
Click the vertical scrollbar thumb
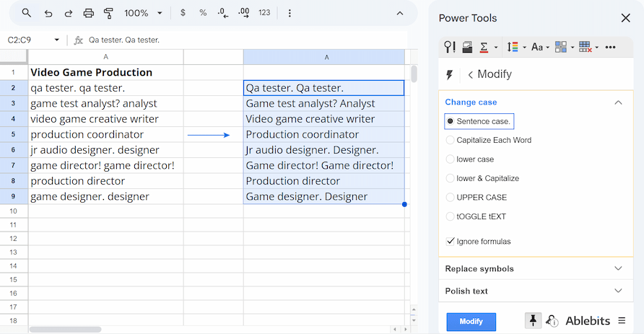click(414, 74)
